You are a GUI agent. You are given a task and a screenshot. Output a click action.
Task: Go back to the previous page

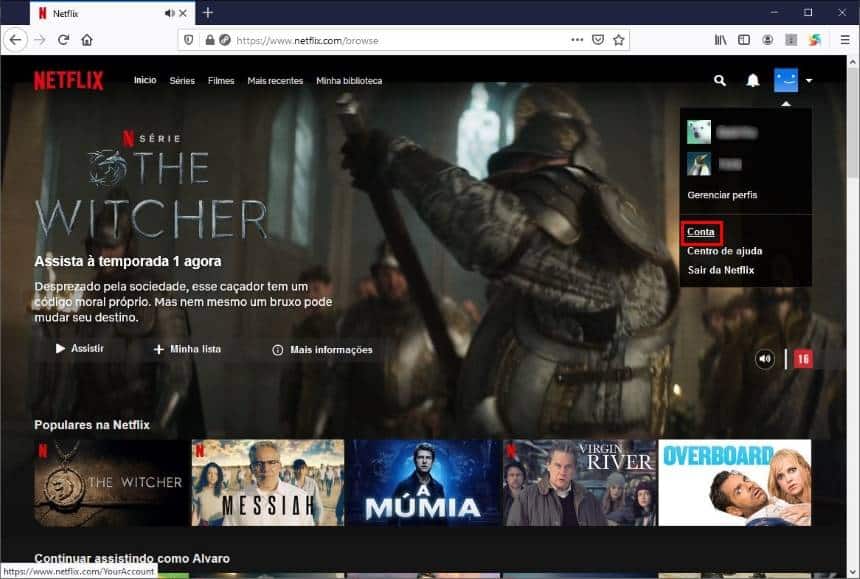pos(15,40)
